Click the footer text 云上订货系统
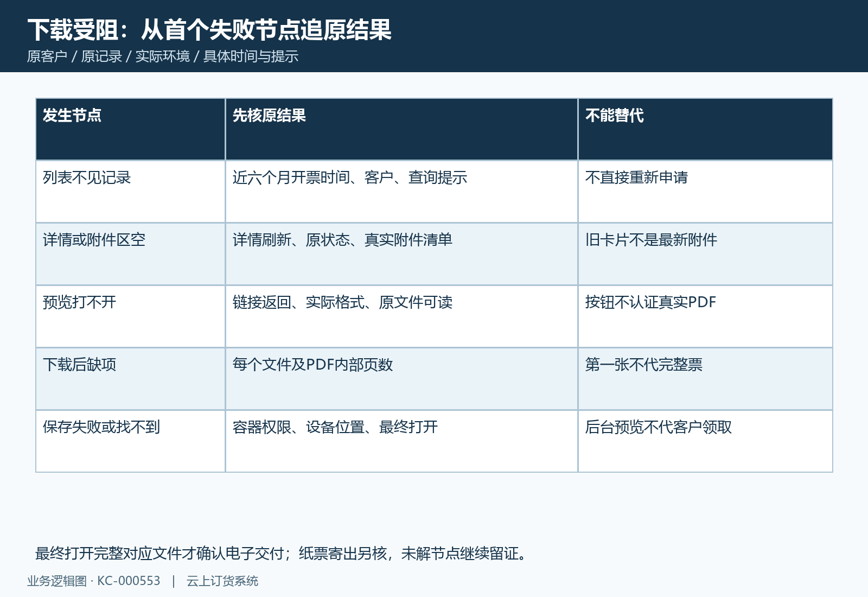 click(222, 581)
